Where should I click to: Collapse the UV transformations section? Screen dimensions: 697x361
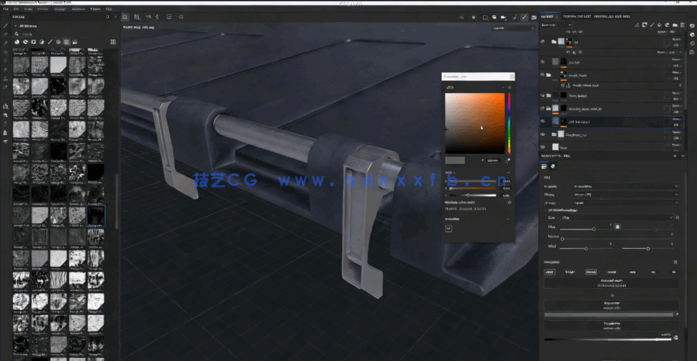click(x=546, y=210)
